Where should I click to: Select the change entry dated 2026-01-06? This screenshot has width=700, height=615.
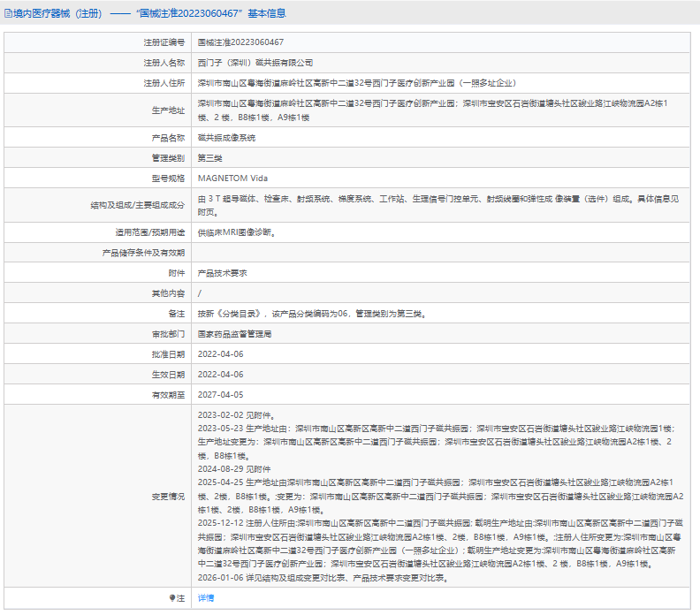point(323,578)
